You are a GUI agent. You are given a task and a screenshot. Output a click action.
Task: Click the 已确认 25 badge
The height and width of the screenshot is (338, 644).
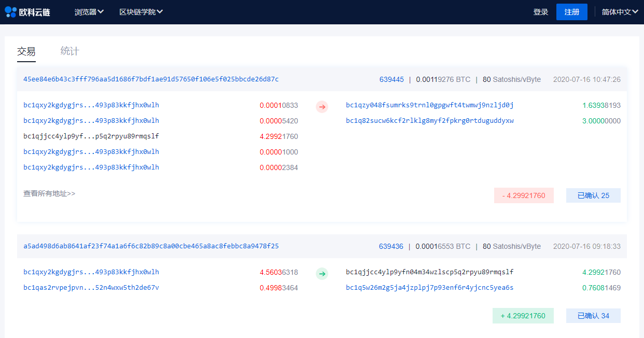pos(593,195)
